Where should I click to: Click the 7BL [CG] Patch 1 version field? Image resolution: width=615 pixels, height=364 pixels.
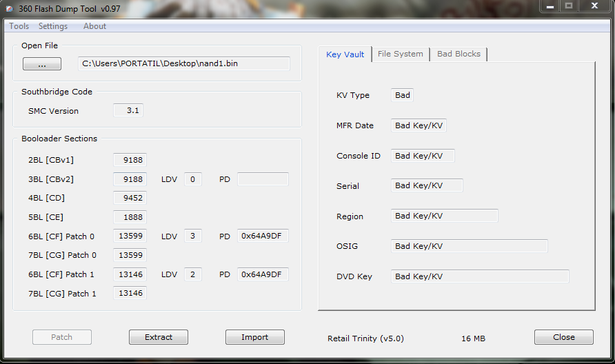tap(130, 293)
